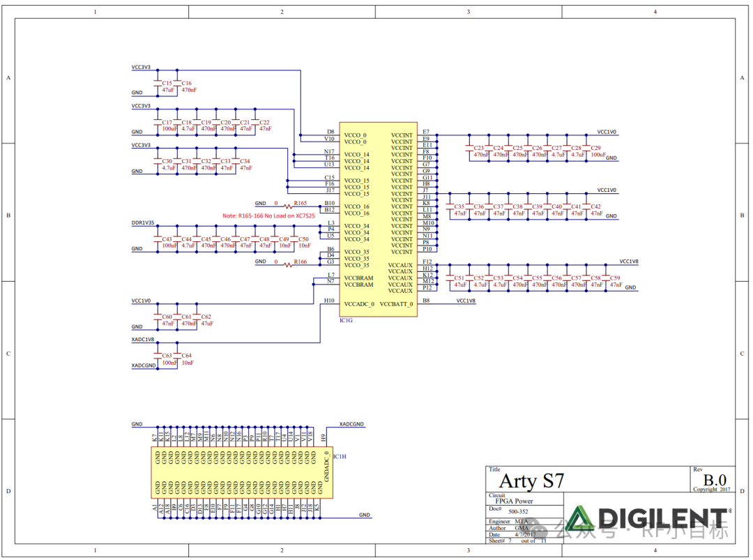Click pin number F12 on VCCAUX
Viewport: 753px width, 560px height.
(427, 262)
